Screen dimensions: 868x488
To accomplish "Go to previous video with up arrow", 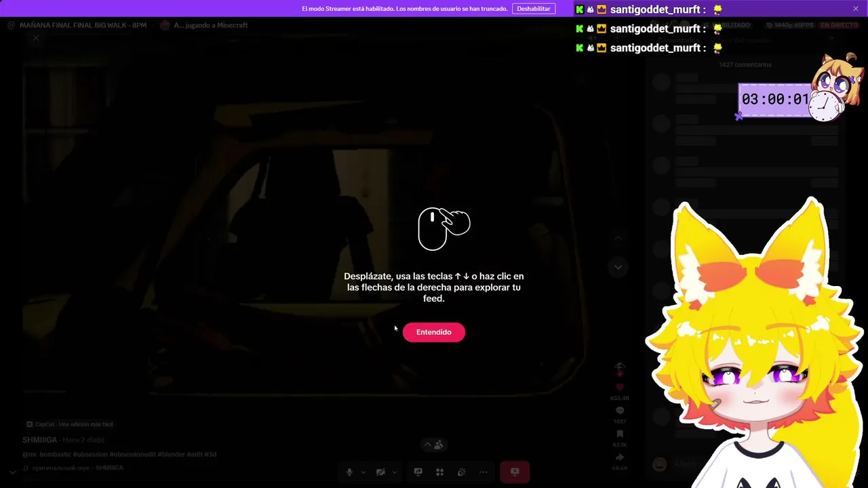I will click(x=618, y=238).
